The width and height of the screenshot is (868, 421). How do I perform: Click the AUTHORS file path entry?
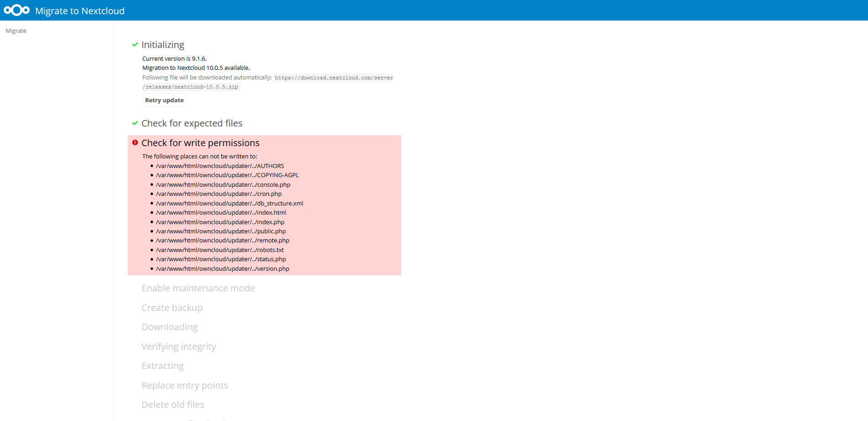220,166
